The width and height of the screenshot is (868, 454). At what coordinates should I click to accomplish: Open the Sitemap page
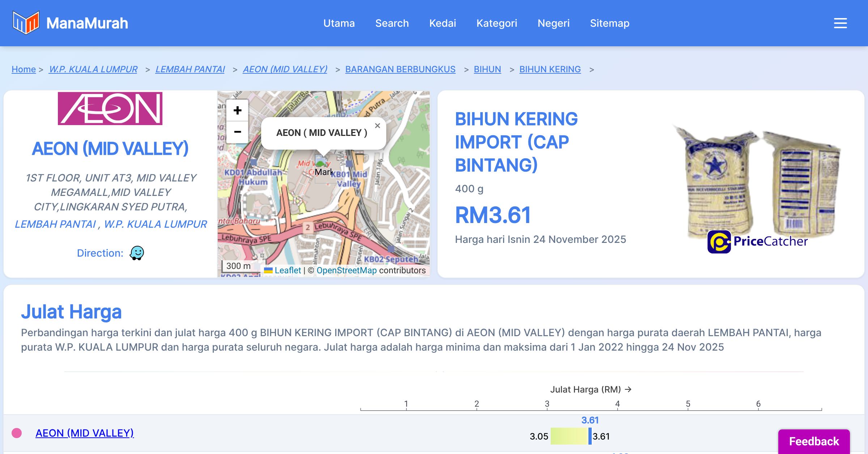[609, 23]
